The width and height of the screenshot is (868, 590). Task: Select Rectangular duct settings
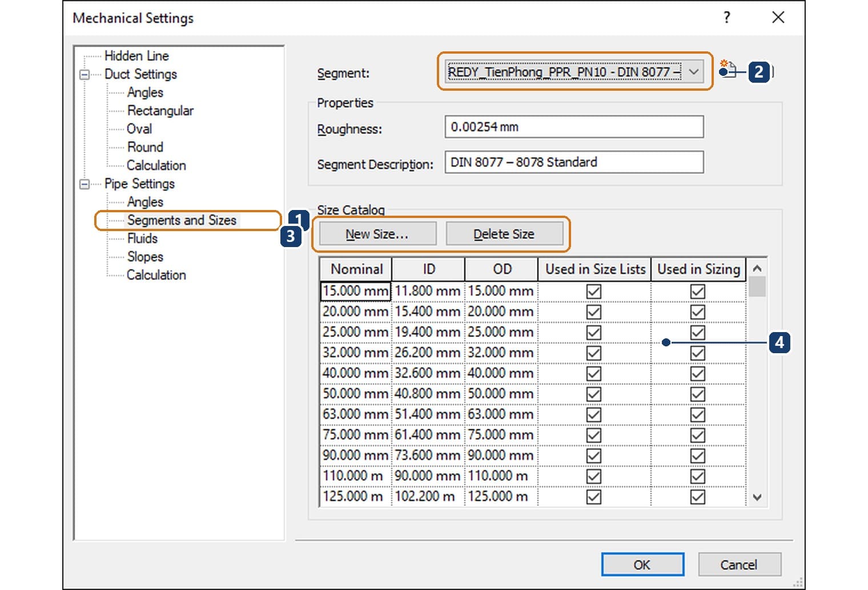tap(160, 111)
